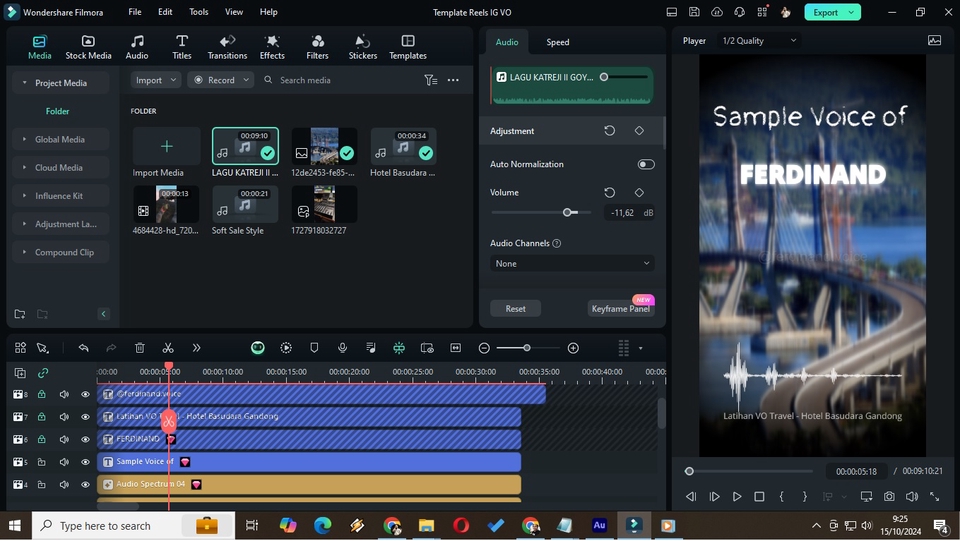Image resolution: width=960 pixels, height=541 pixels.
Task: Open the Record dropdown
Action: click(220, 80)
